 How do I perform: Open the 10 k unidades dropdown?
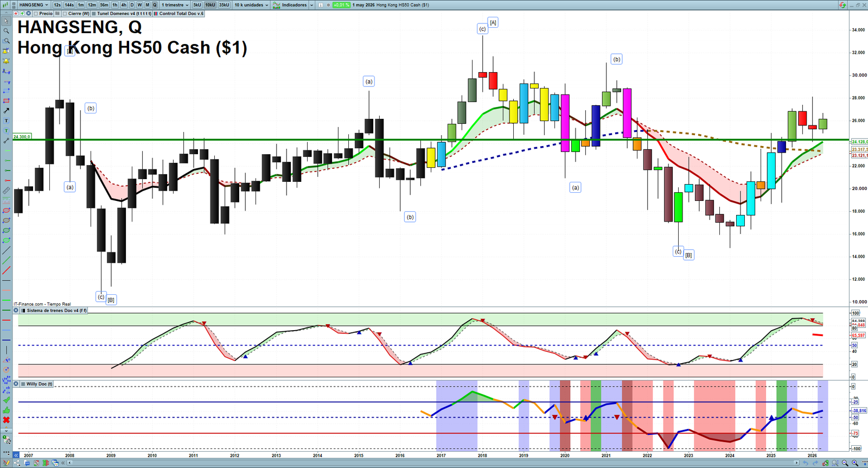[251, 5]
